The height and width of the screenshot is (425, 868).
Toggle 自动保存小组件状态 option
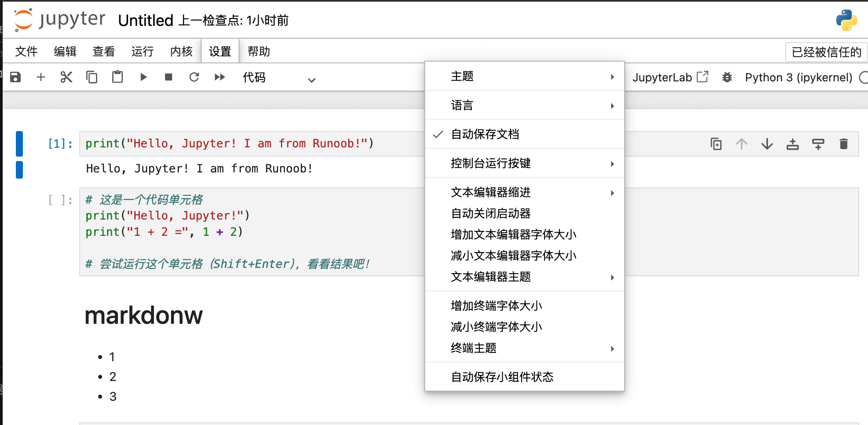[525, 377]
